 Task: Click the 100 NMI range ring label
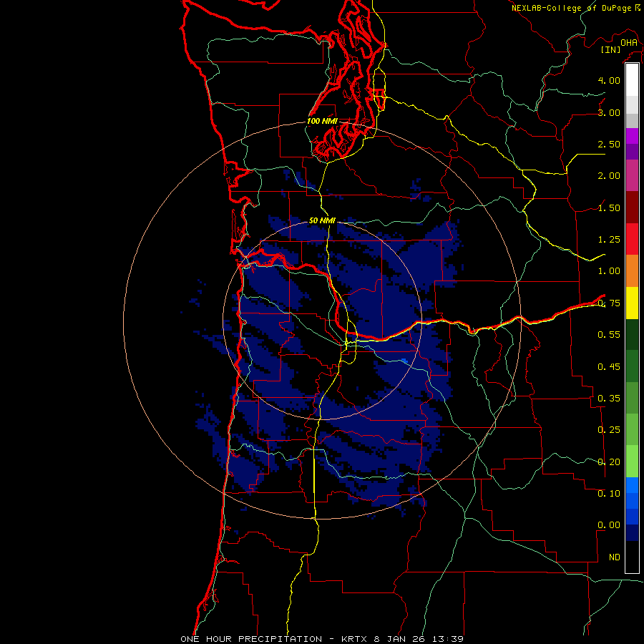tap(322, 121)
